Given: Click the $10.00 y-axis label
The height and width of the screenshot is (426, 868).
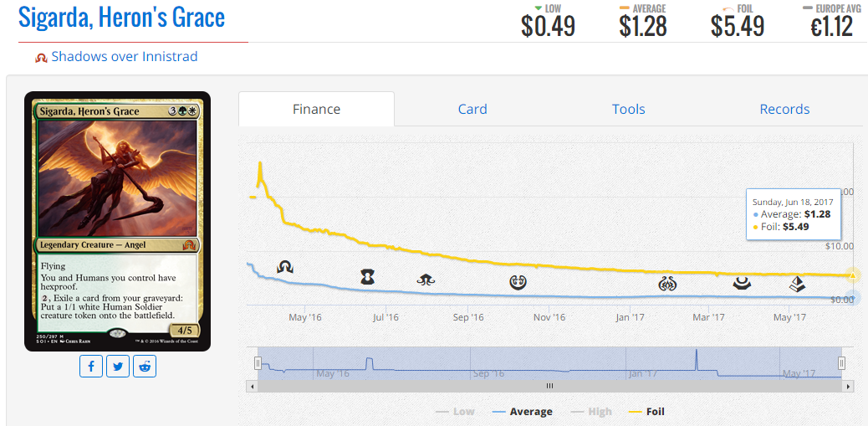Looking at the screenshot, I should point(840,245).
